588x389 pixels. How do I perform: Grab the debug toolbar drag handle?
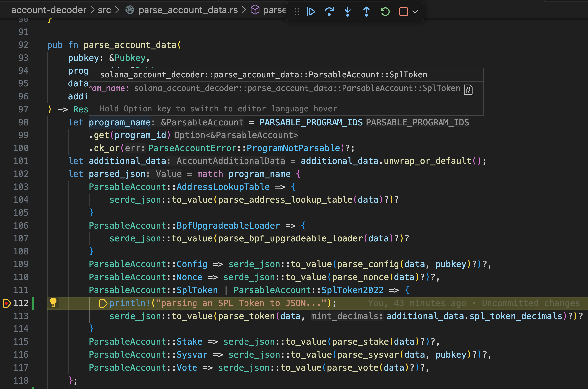(x=297, y=12)
